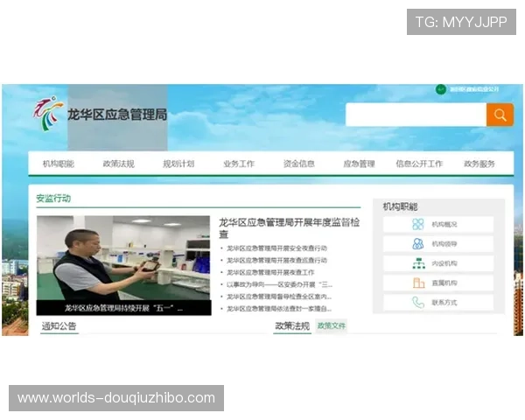Open news item 龙华区应急管理局开展安全夜查行动
The image size is (525, 420).
pyautogui.click(x=276, y=248)
